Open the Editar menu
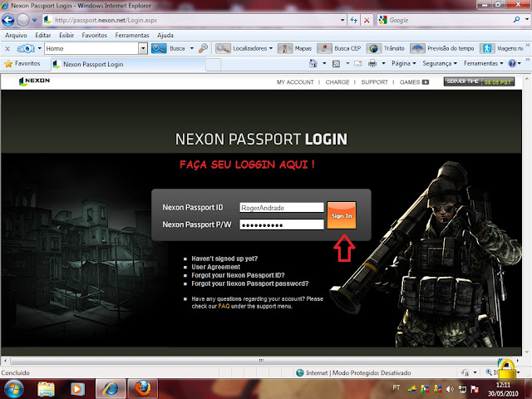Viewport: 532px width, 399px height. tap(43, 35)
